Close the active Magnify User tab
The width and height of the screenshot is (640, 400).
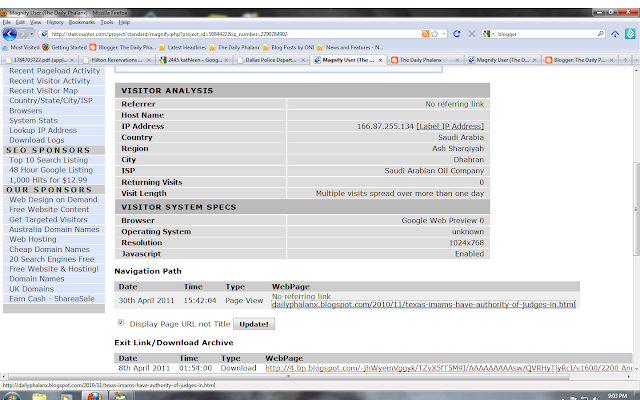coord(380,60)
